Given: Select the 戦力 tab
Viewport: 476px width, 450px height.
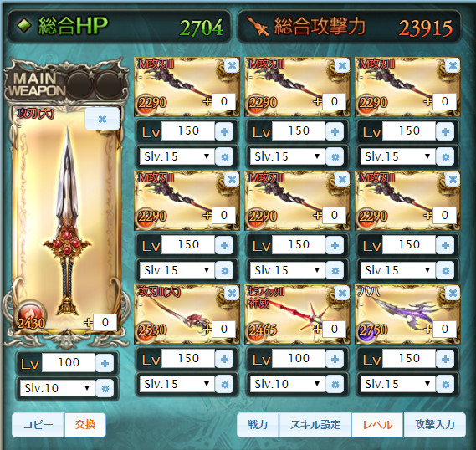Looking at the screenshot, I should click(258, 425).
